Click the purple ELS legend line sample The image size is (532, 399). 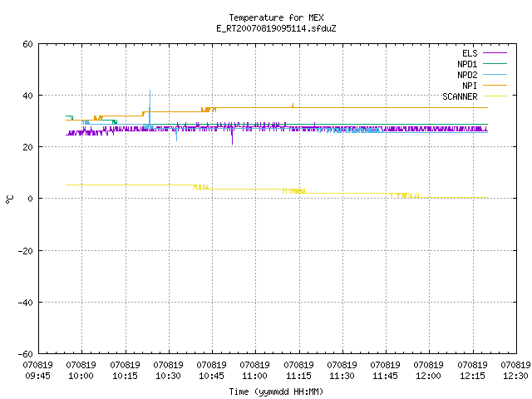[495, 53]
